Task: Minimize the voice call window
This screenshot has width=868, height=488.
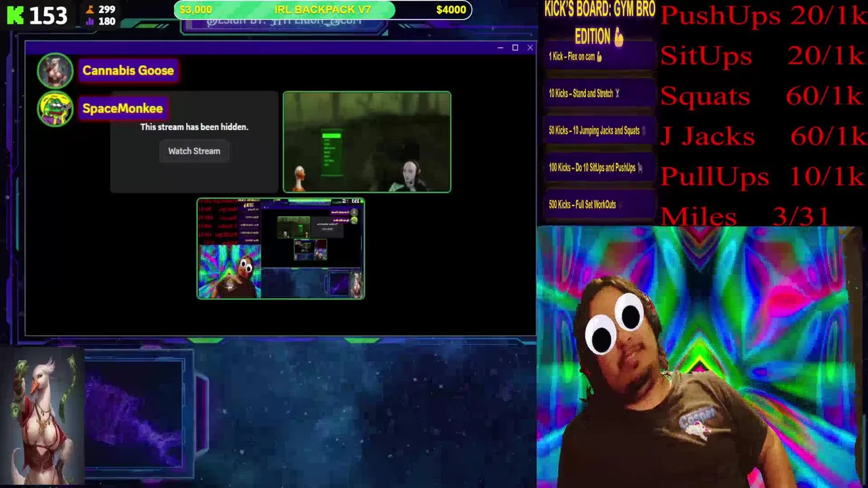Action: point(500,47)
